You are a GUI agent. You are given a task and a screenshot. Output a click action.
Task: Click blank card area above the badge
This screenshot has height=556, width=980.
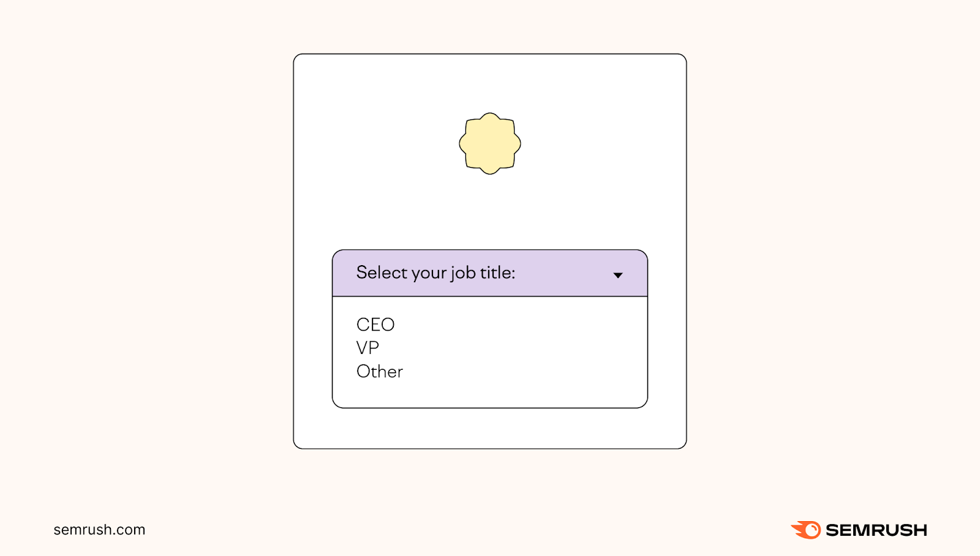[x=490, y=83]
